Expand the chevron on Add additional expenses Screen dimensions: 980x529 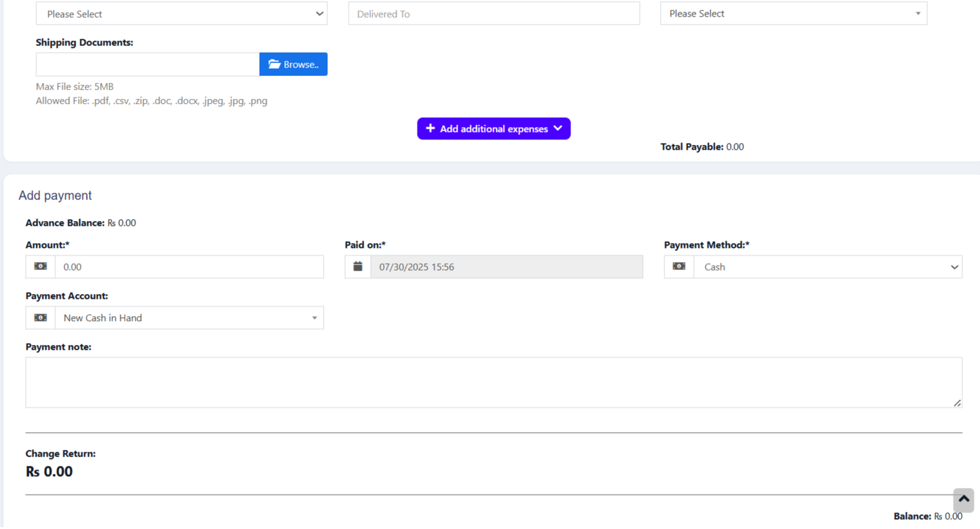tap(558, 128)
